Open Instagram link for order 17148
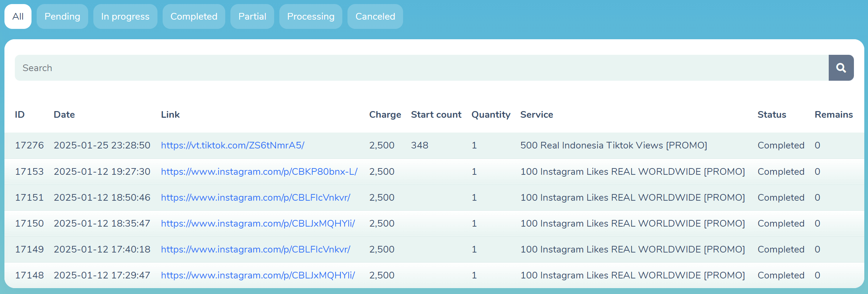This screenshot has width=868, height=294. [258, 275]
